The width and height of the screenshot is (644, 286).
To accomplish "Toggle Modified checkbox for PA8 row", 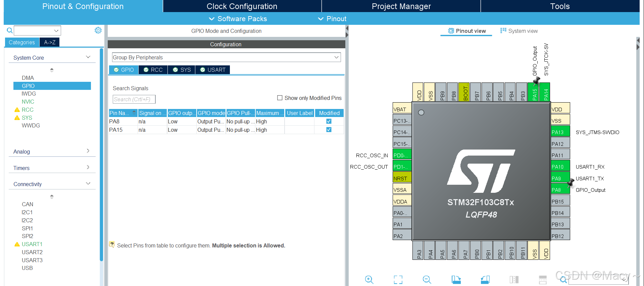I will [329, 121].
